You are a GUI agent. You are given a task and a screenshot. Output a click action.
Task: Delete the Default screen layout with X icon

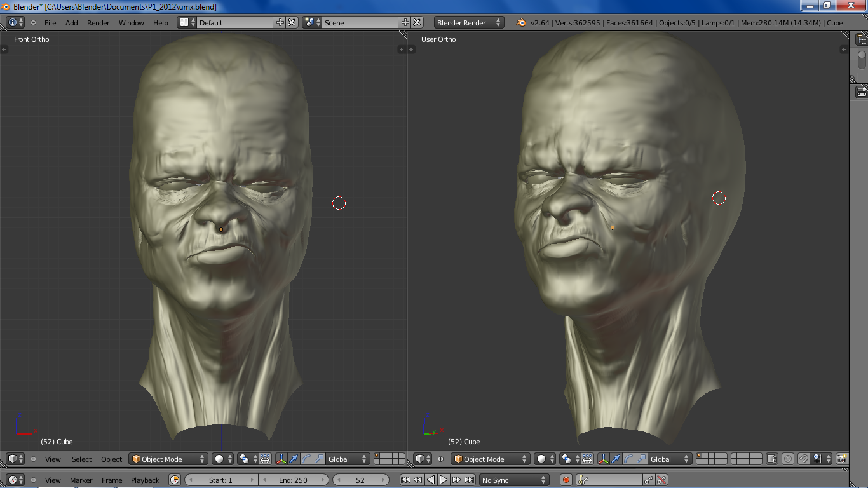click(x=292, y=22)
